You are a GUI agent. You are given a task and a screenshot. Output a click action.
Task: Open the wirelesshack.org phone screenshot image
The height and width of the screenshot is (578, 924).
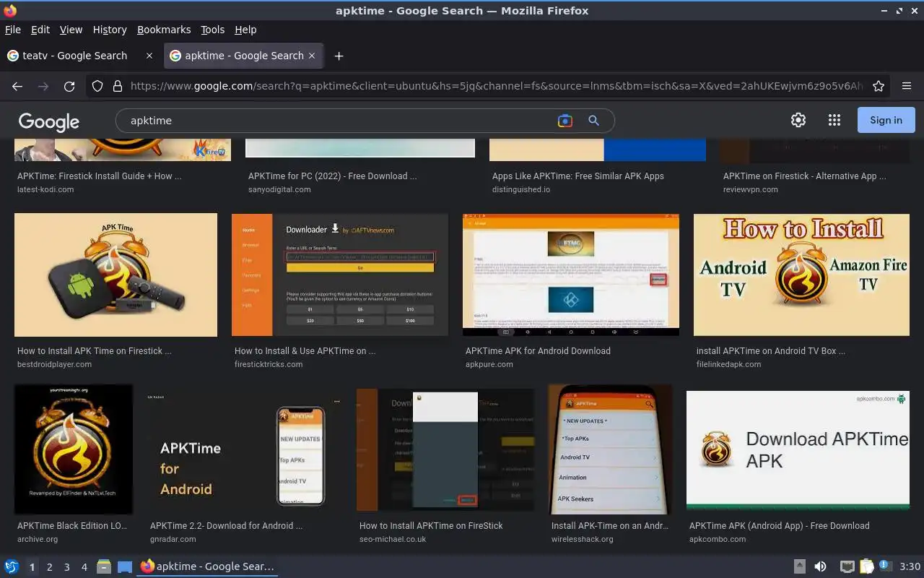point(610,449)
